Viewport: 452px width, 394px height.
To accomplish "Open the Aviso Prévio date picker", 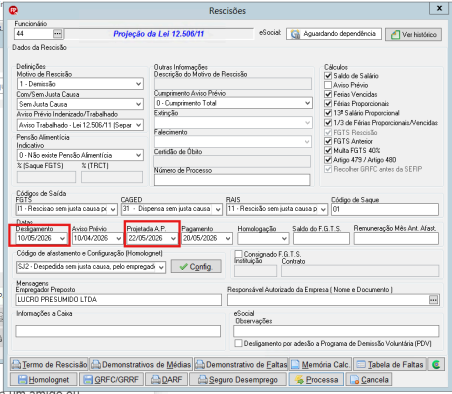I will click(118, 238).
